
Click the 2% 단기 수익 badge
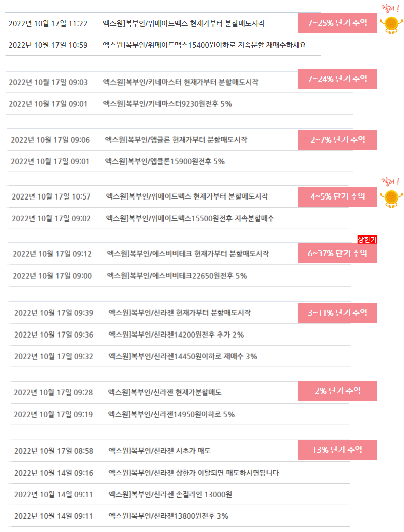[337, 391]
